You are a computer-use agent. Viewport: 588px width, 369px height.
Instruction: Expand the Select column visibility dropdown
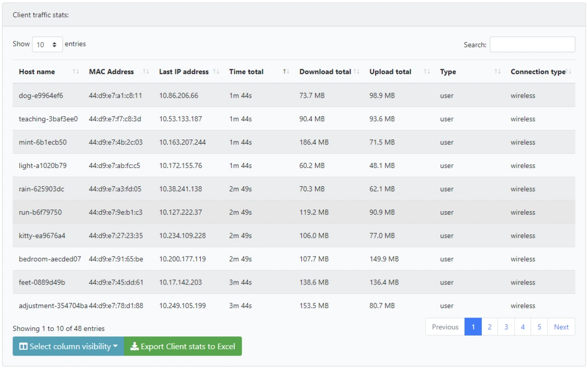point(68,347)
